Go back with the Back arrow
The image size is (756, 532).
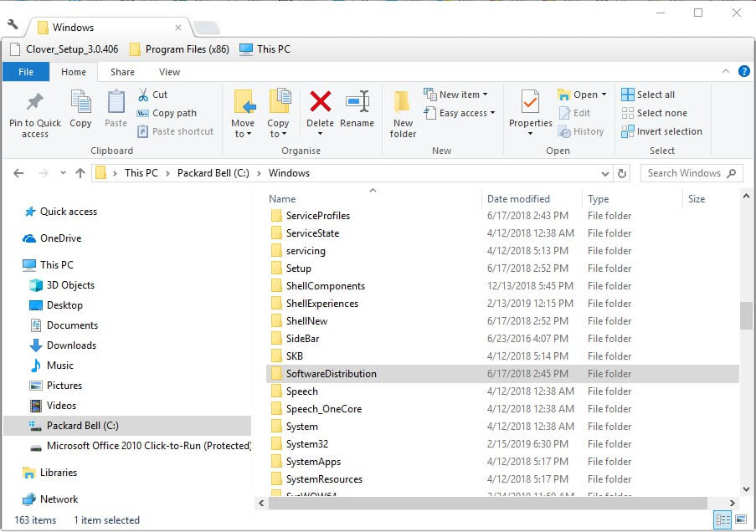tap(18, 173)
